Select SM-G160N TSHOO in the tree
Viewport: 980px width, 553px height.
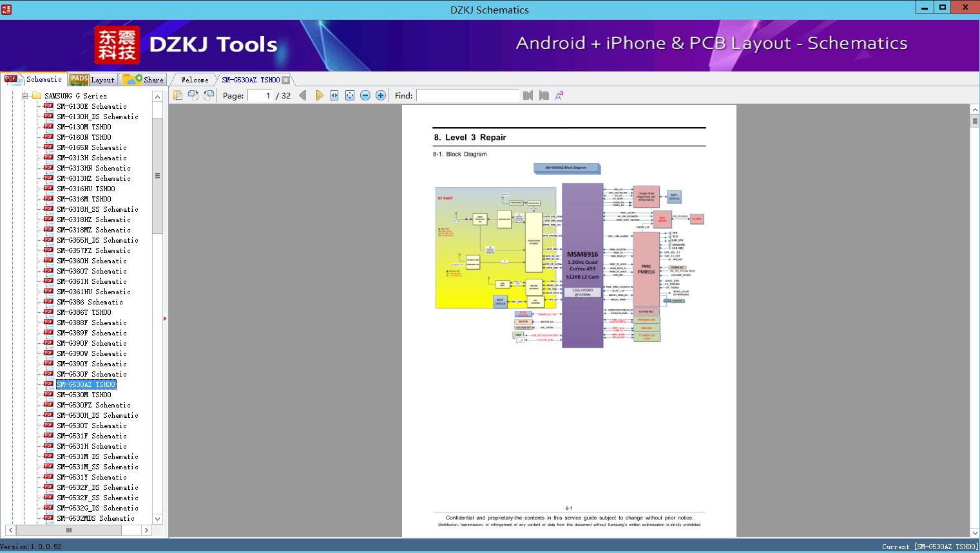click(84, 137)
